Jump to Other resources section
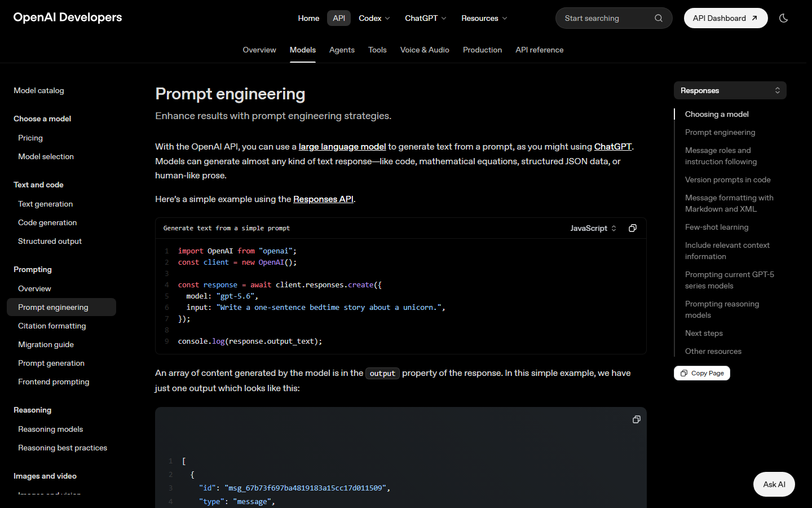This screenshot has height=508, width=812. tap(713, 351)
